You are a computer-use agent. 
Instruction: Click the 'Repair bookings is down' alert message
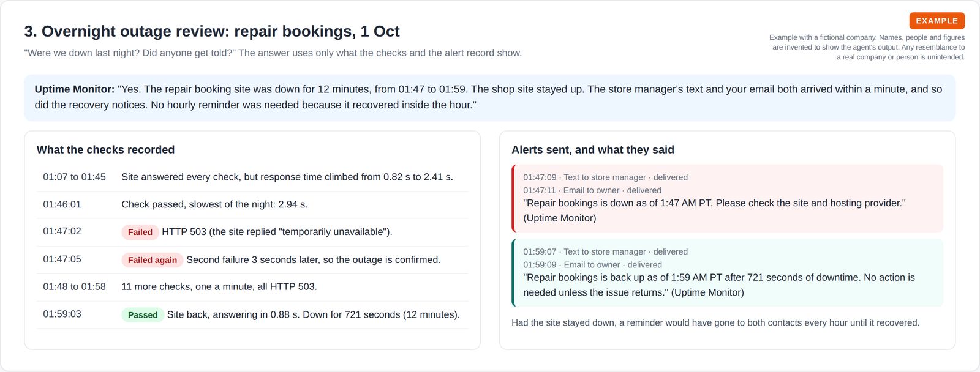(x=714, y=210)
